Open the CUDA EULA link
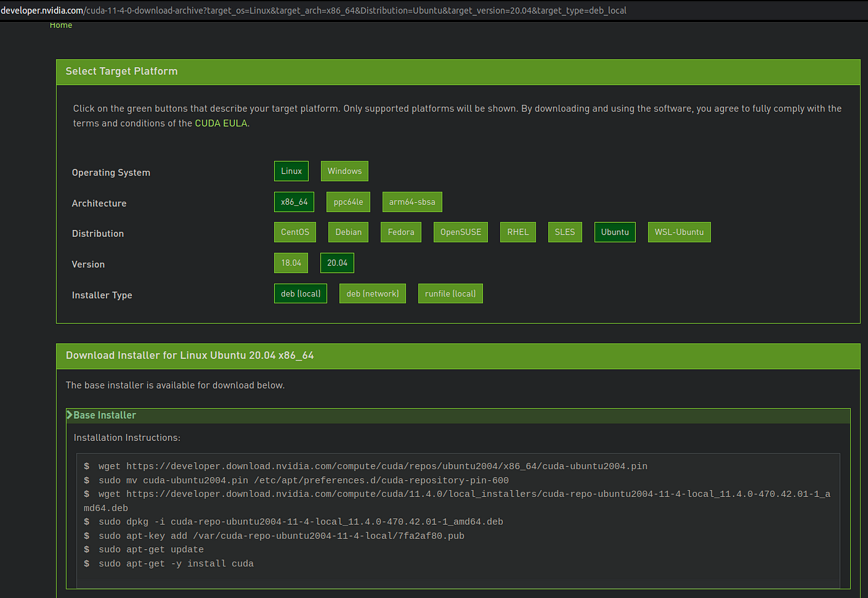Screen dimensions: 868x598 pyautogui.click(x=221, y=123)
